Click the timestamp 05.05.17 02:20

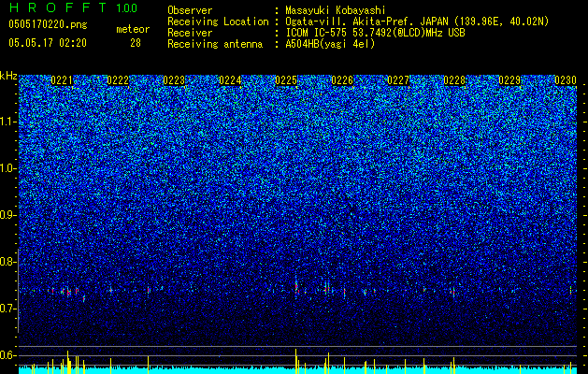tap(48, 43)
